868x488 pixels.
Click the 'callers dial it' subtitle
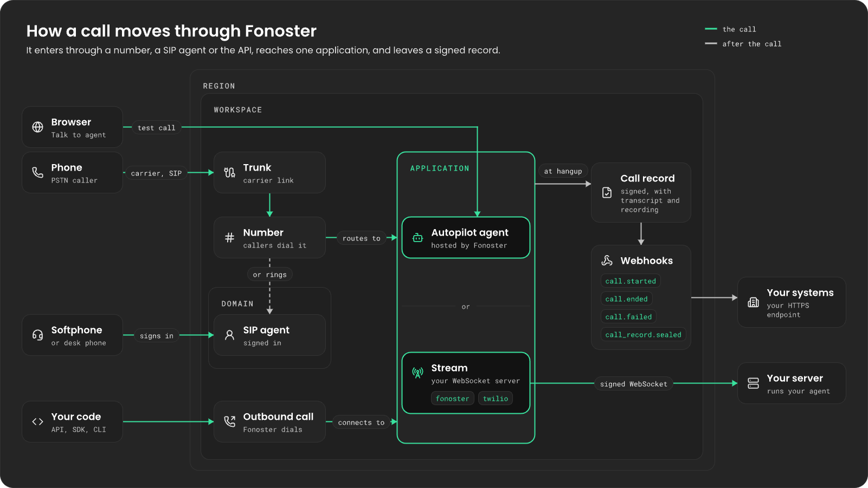coord(275,245)
